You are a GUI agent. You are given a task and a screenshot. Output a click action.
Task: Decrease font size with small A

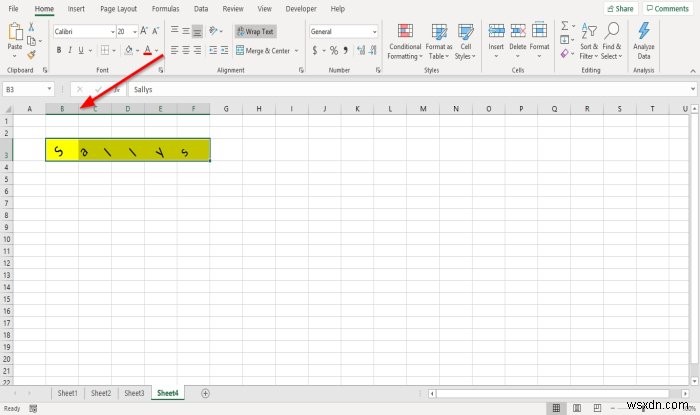point(155,31)
